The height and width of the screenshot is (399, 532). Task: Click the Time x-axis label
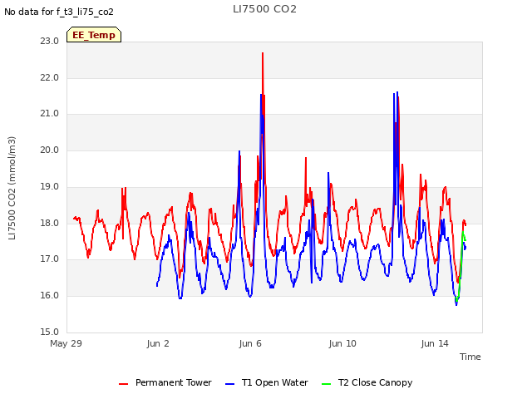[x=470, y=357]
